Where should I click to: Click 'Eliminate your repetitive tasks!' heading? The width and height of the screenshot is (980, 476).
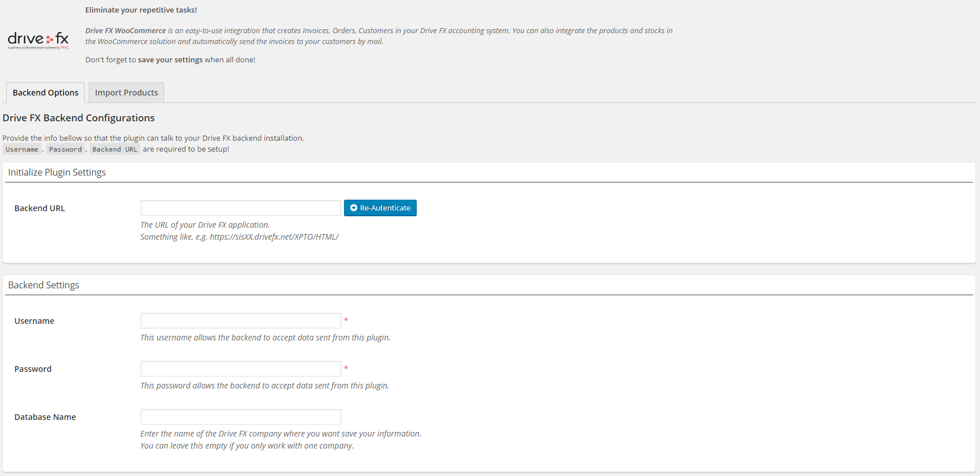(x=141, y=10)
